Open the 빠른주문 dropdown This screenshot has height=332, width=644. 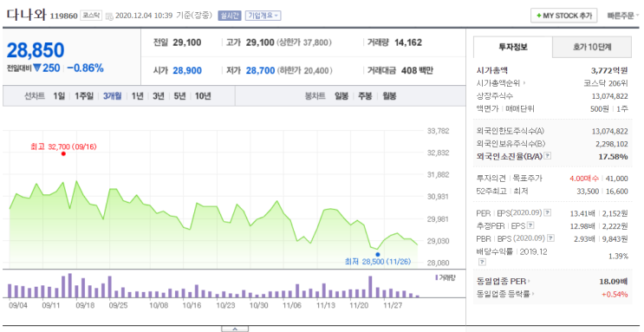(x=623, y=16)
